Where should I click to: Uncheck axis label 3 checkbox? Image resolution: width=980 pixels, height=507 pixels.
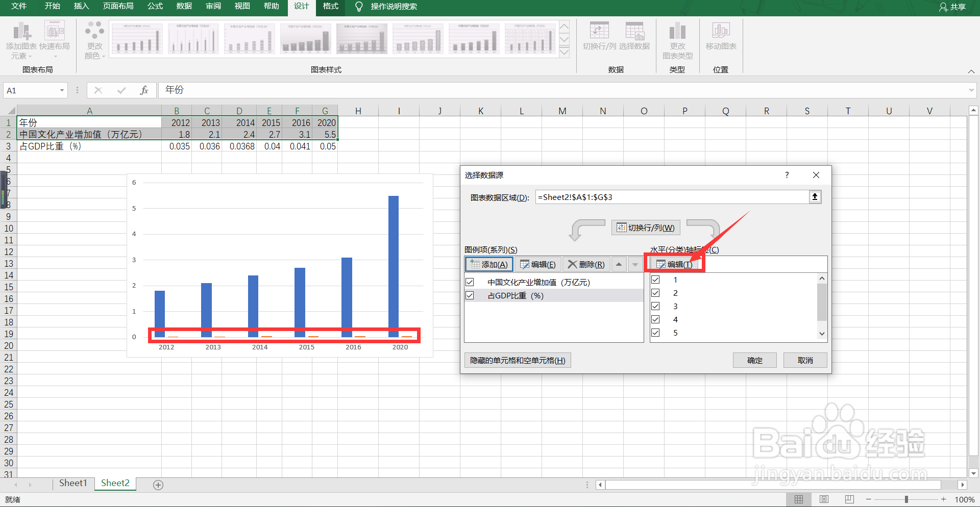(x=656, y=306)
